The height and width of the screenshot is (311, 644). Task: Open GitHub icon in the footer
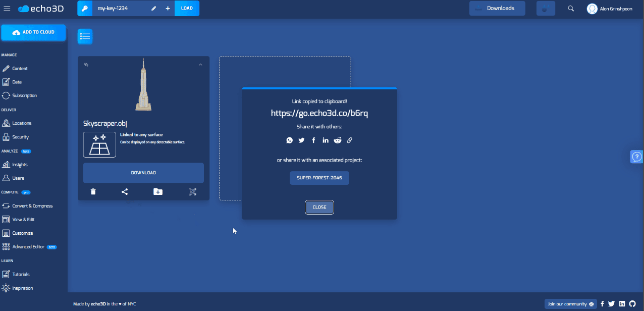pos(632,304)
